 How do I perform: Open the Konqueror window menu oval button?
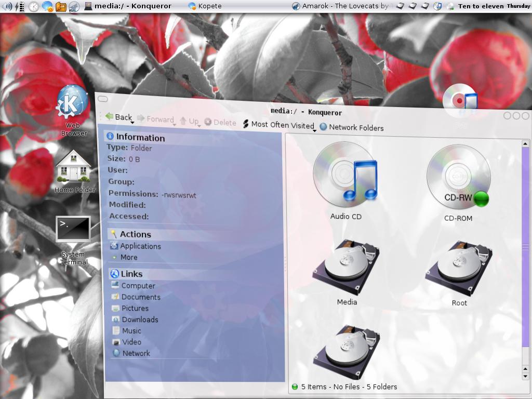103,99
